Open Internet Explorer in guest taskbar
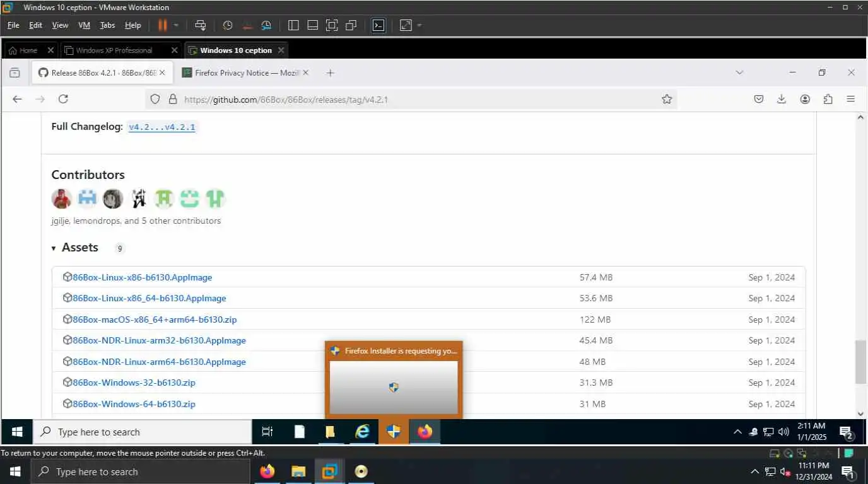The height and width of the screenshot is (484, 868). click(x=362, y=432)
